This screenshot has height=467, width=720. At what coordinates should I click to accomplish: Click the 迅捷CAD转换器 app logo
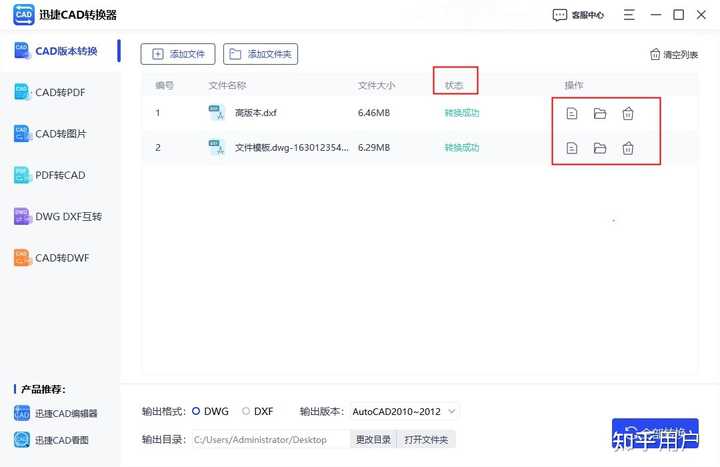click(24, 15)
